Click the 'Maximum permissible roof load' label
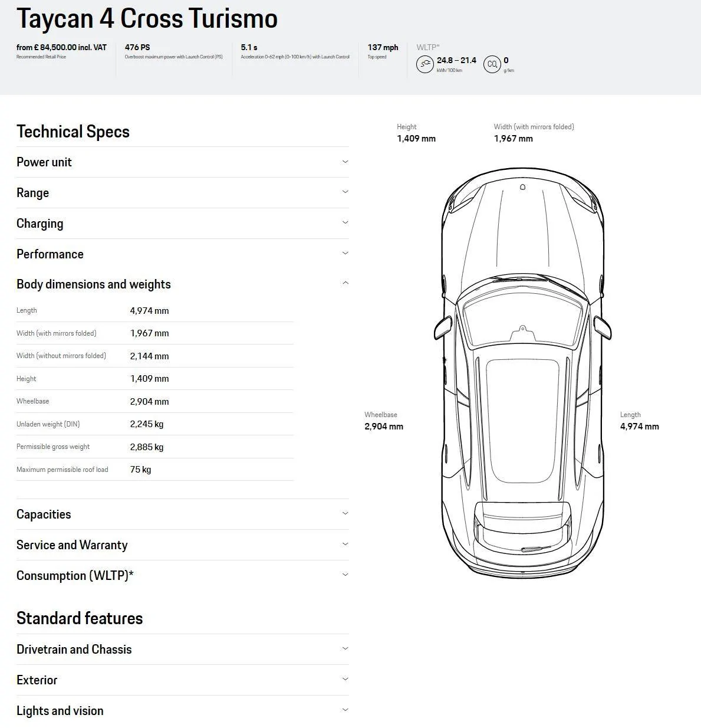Viewport: 701px width, 728px height. (62, 470)
